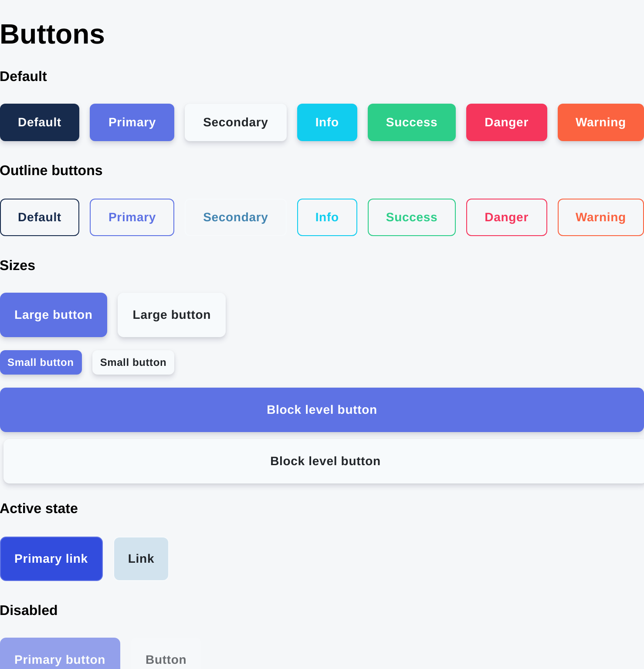Viewport: 644px width, 669px height.
Task: Click the Default button
Action: tap(39, 122)
